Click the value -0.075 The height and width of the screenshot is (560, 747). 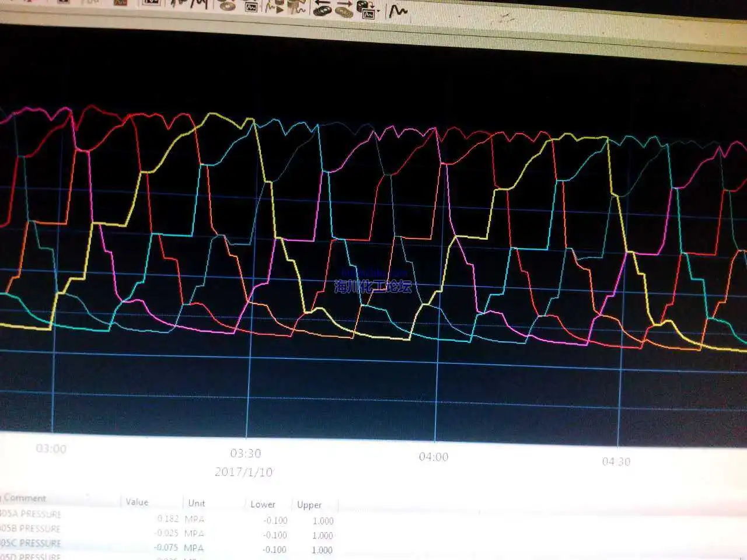tap(166, 547)
